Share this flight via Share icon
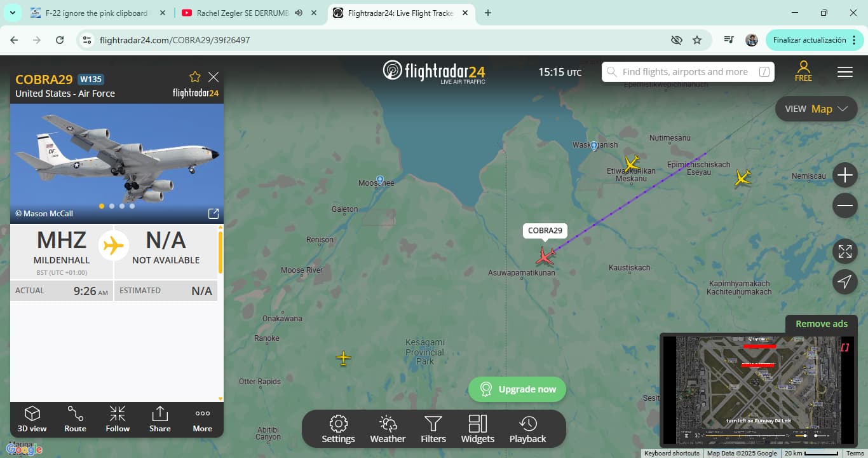This screenshot has height=458, width=868. click(x=160, y=419)
